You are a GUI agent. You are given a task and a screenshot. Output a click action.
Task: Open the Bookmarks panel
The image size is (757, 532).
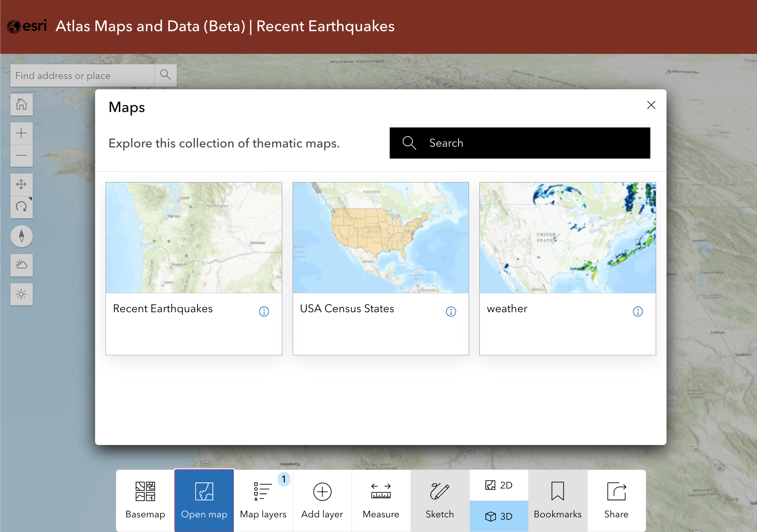coord(557,500)
